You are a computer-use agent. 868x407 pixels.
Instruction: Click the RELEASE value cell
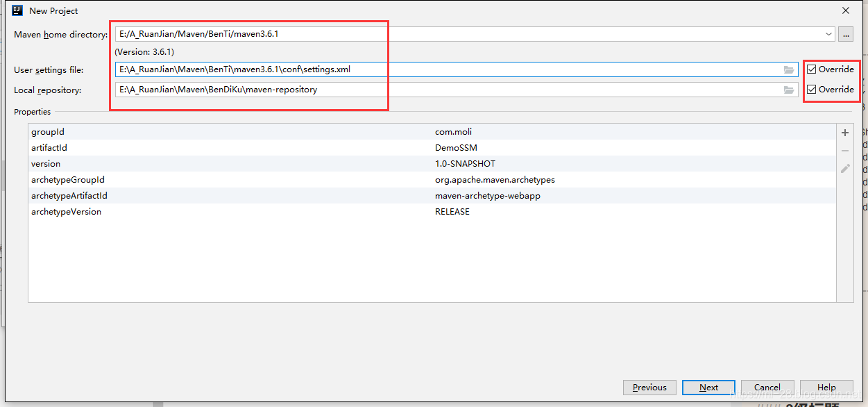pos(452,212)
